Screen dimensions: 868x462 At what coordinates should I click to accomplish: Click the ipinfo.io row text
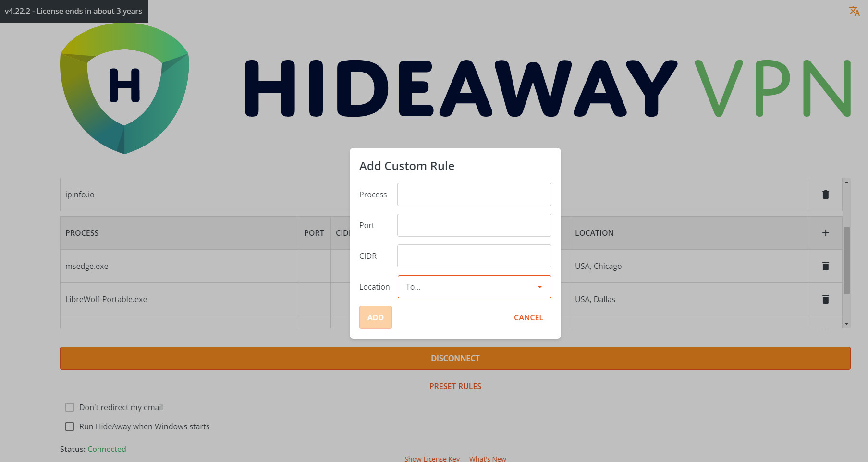80,195
